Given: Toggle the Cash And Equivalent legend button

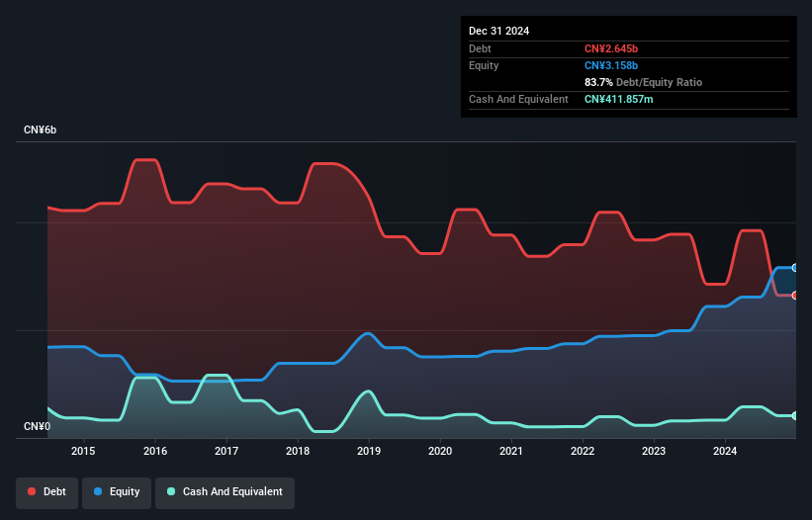Looking at the screenshot, I should 225,491.
